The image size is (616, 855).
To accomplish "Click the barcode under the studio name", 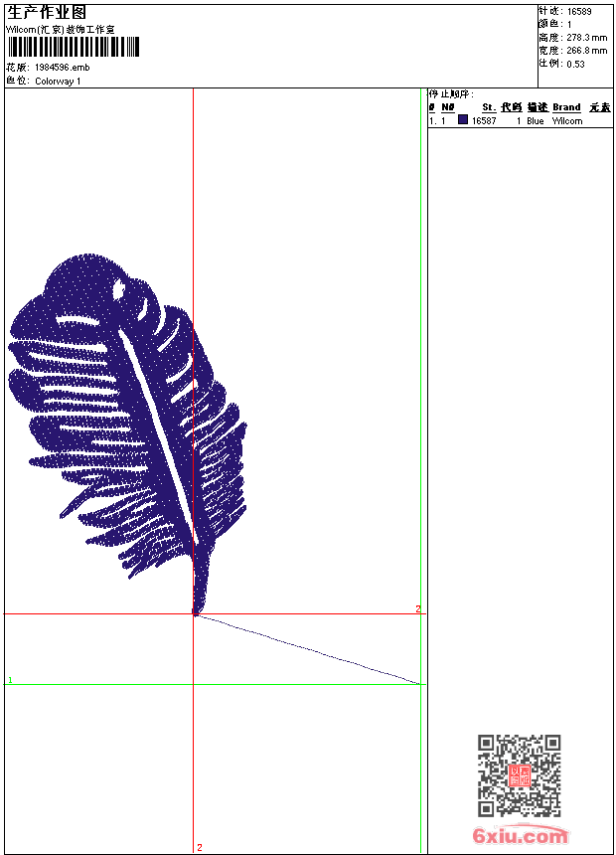I will (x=74, y=47).
